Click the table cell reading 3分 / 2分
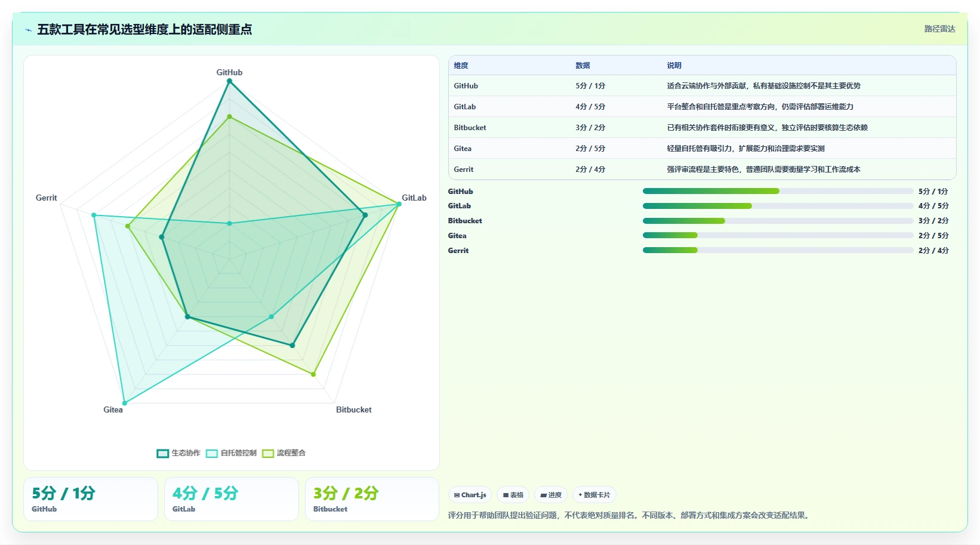The height and width of the screenshot is (545, 980). click(590, 128)
